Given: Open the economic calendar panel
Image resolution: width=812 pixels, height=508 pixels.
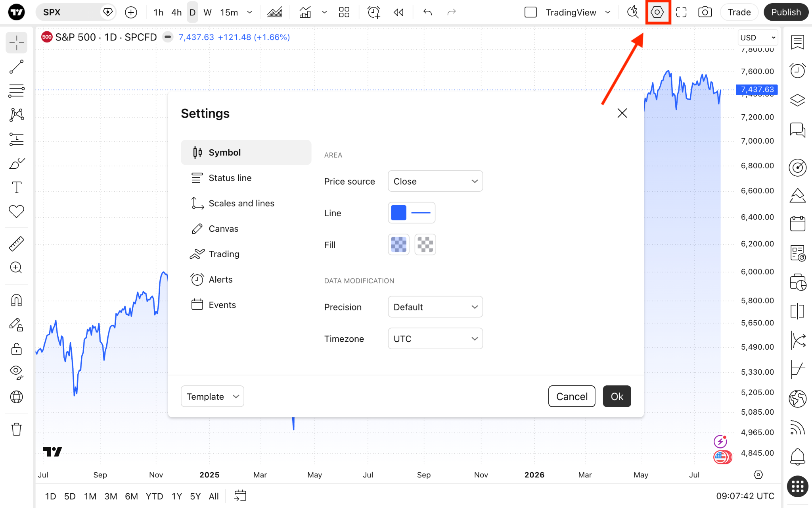Looking at the screenshot, I should point(797,223).
